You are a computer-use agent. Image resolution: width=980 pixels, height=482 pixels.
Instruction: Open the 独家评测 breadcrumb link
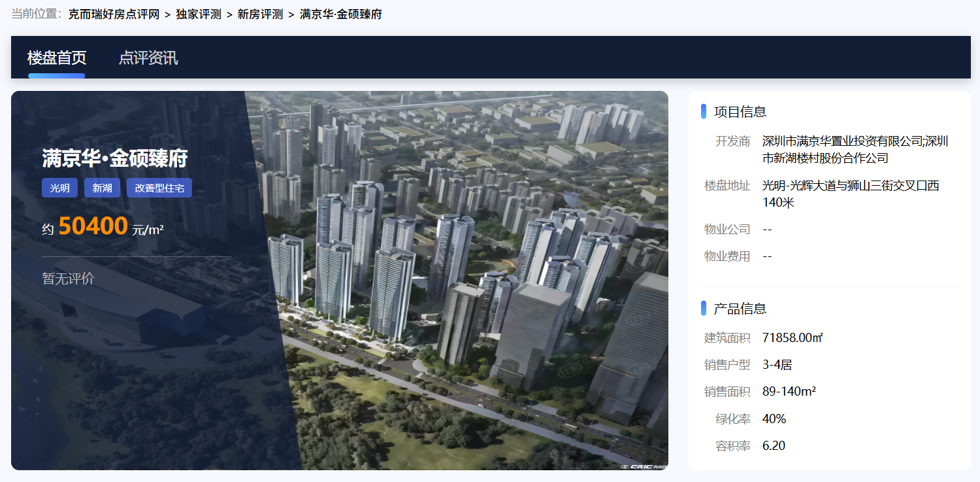[199, 14]
